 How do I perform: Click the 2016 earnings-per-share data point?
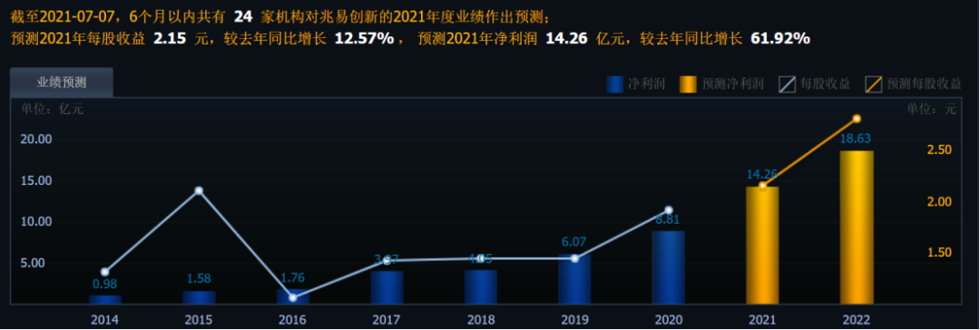click(x=293, y=297)
